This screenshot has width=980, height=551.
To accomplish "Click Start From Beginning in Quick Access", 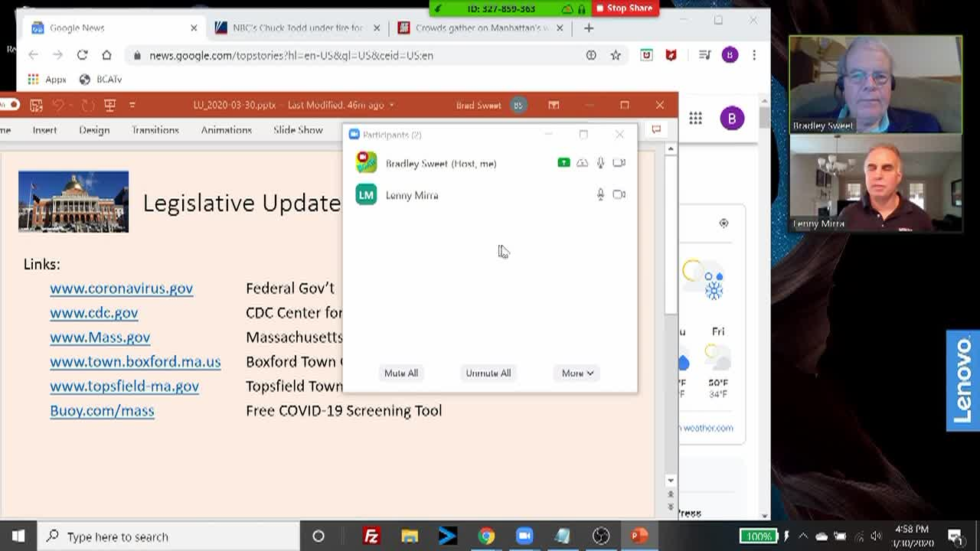I will coord(109,105).
